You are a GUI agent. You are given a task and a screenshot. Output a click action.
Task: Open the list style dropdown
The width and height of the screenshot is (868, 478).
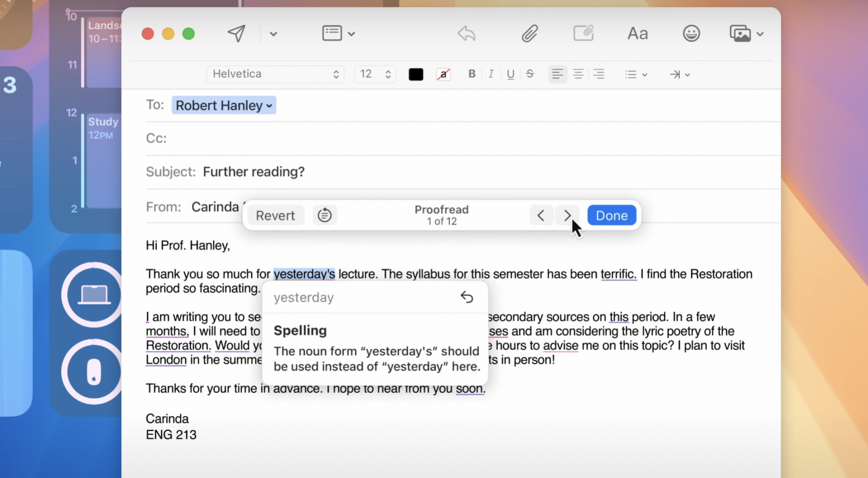click(x=636, y=75)
